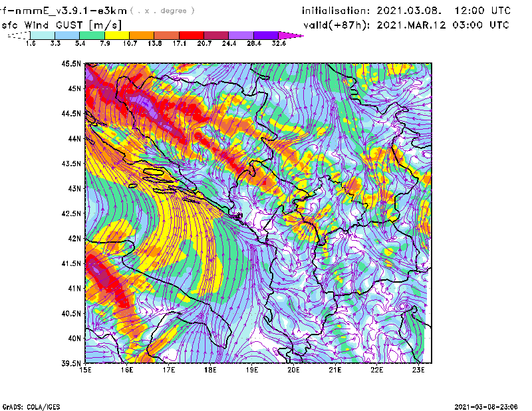The image size is (532, 411).
Task: Click the latitude label 44.5N
Action: coord(71,113)
